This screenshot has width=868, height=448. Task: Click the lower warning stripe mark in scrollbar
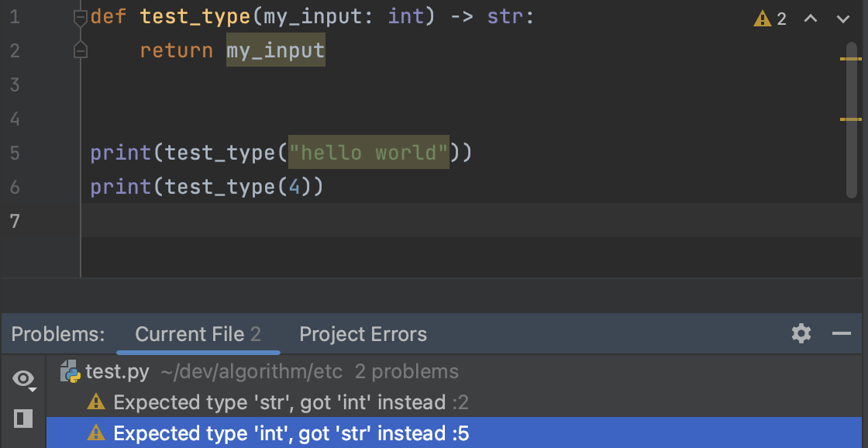coord(851,119)
